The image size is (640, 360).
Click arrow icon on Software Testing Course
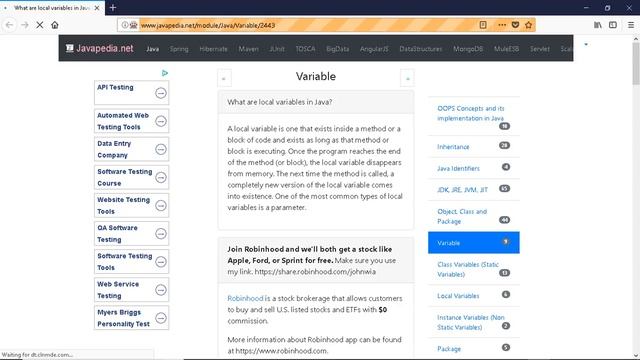point(161,178)
